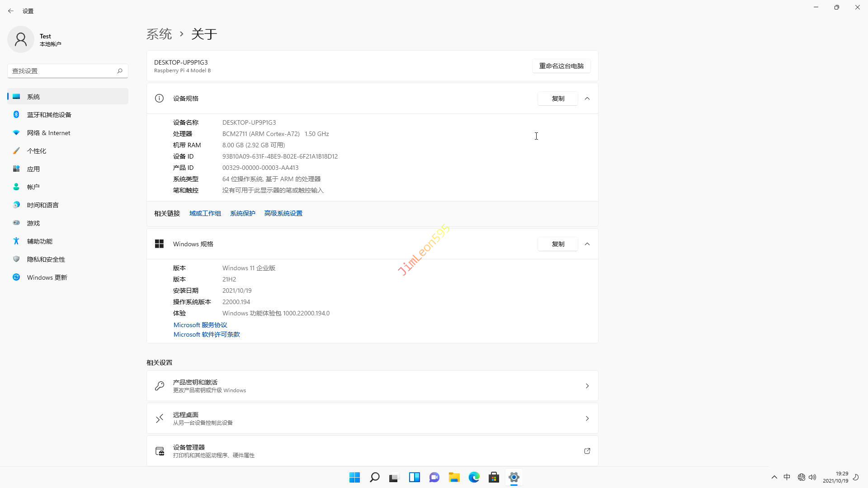The image size is (868, 488).
Task: Click Rename this PC button
Action: coord(561,66)
